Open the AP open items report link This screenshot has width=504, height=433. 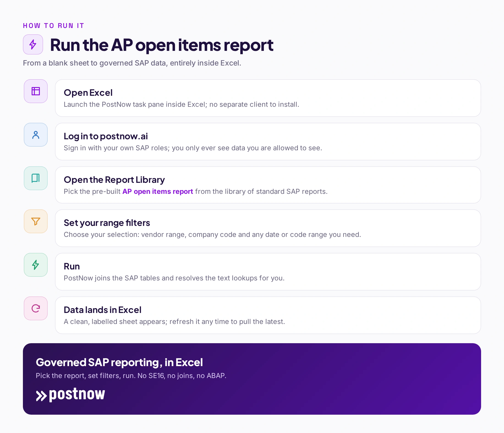coord(158,192)
